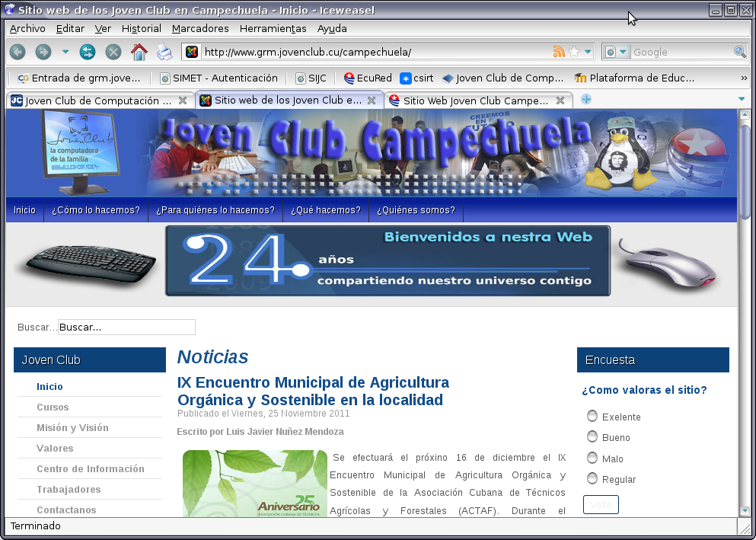Show more bookmarks via toolbar chevron
This screenshot has width=756, height=540.
pyautogui.click(x=744, y=78)
